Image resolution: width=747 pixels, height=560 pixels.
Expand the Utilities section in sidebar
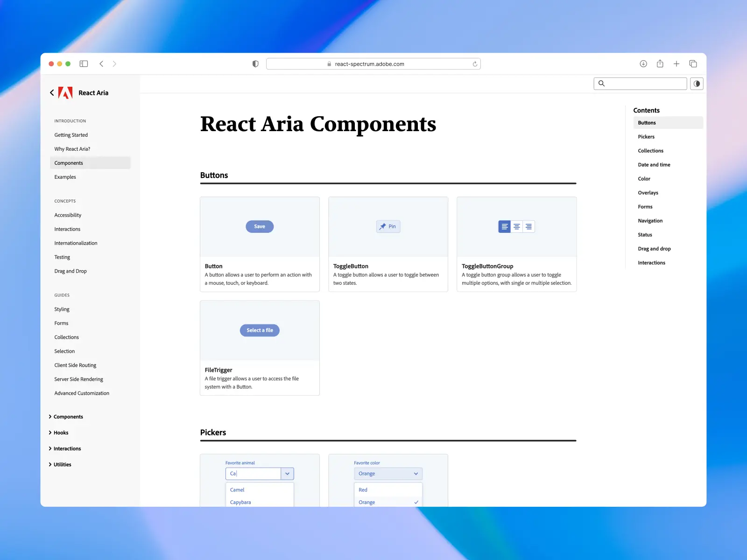pos(60,464)
